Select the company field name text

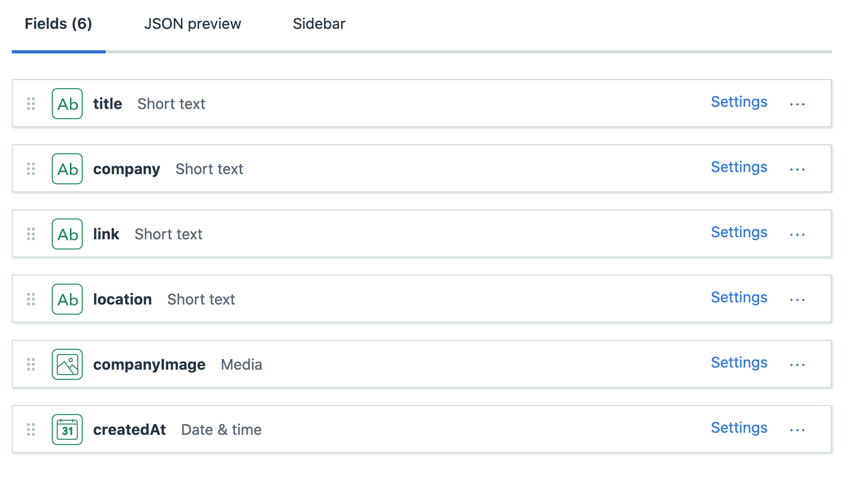(127, 169)
